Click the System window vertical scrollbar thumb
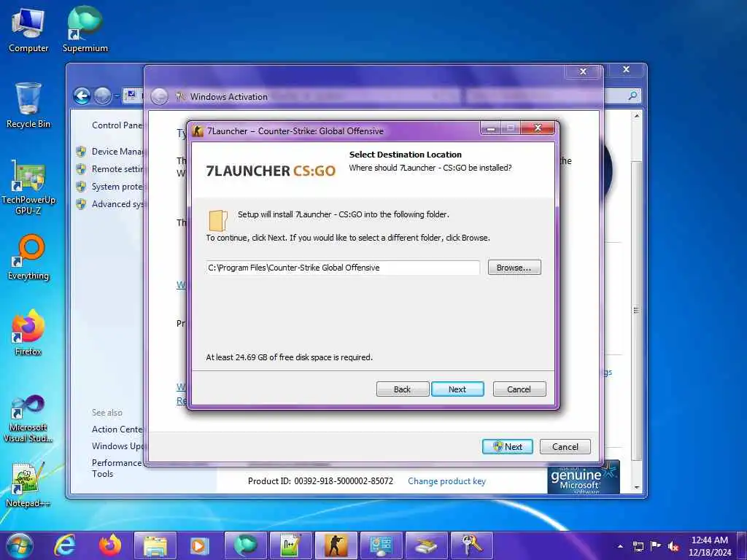 (x=637, y=311)
